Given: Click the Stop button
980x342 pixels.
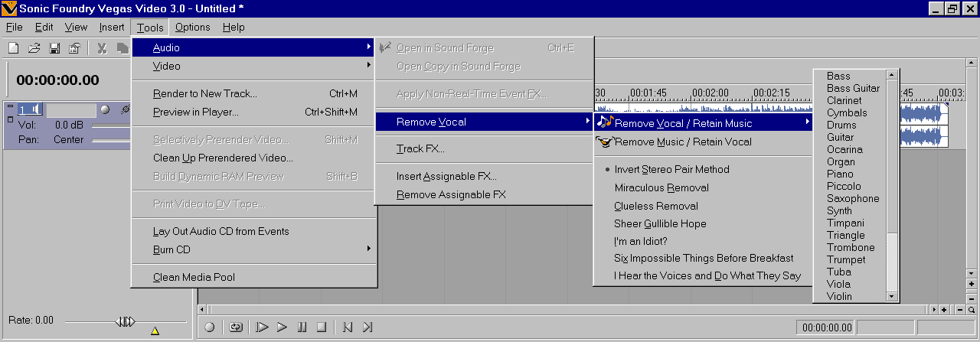Looking at the screenshot, I should [x=322, y=327].
